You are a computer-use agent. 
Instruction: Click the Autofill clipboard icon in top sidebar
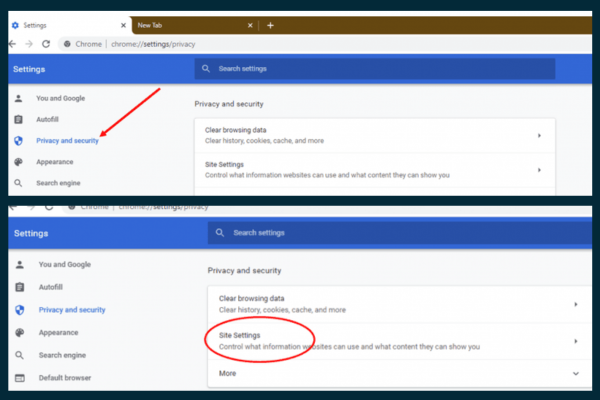pos(18,119)
